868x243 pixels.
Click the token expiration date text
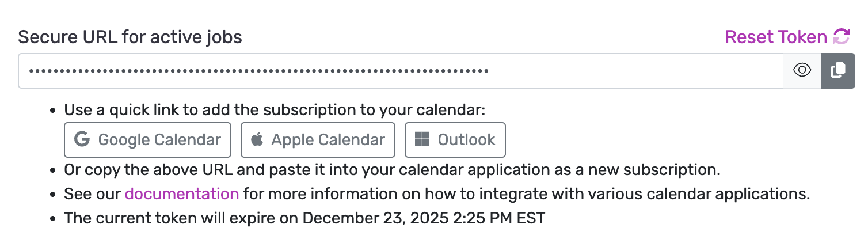[x=304, y=218]
